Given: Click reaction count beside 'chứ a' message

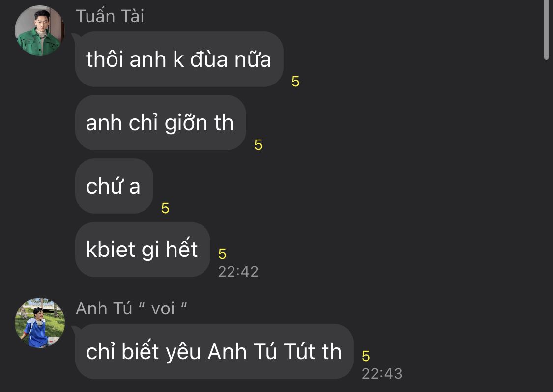Looking at the screenshot, I should 165,208.
